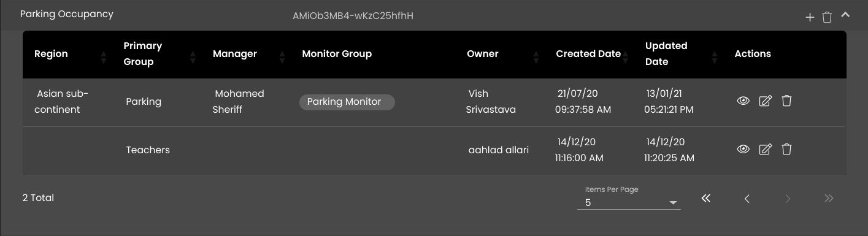Delete the Parking group row

point(786,101)
